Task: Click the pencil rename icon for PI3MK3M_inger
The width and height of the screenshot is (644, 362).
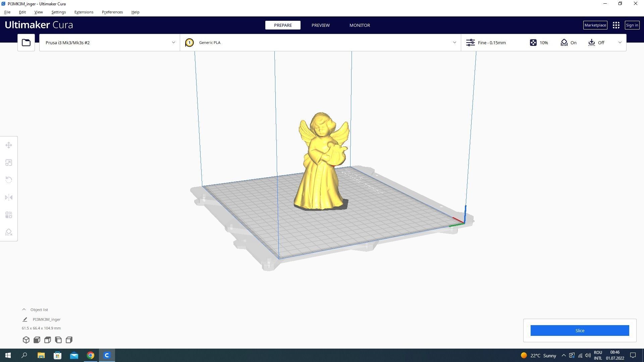Action: pyautogui.click(x=25, y=319)
